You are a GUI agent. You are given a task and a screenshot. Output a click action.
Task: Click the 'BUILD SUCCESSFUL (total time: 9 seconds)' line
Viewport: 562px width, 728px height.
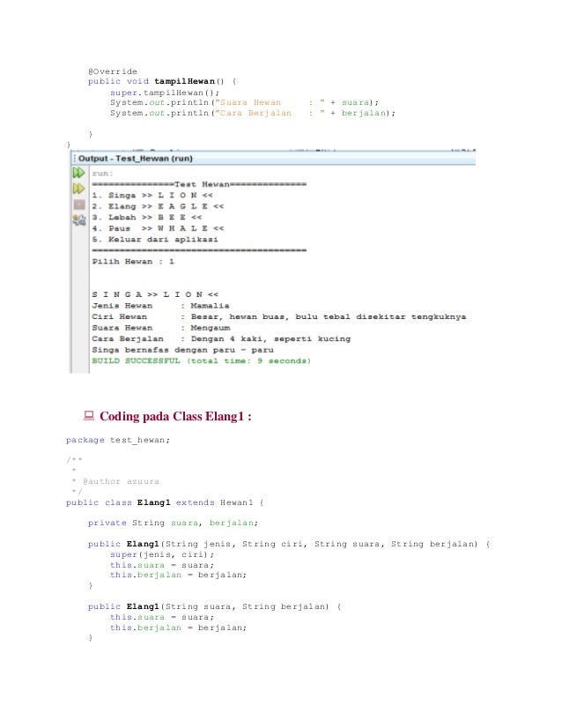(201, 360)
